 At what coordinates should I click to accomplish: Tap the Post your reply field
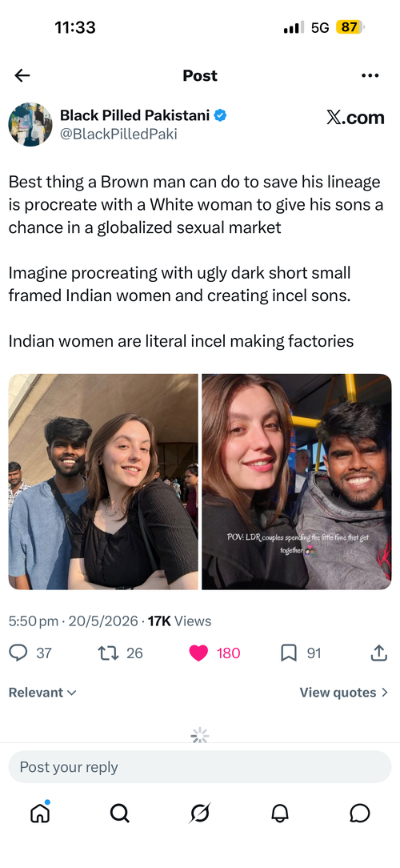click(200, 766)
